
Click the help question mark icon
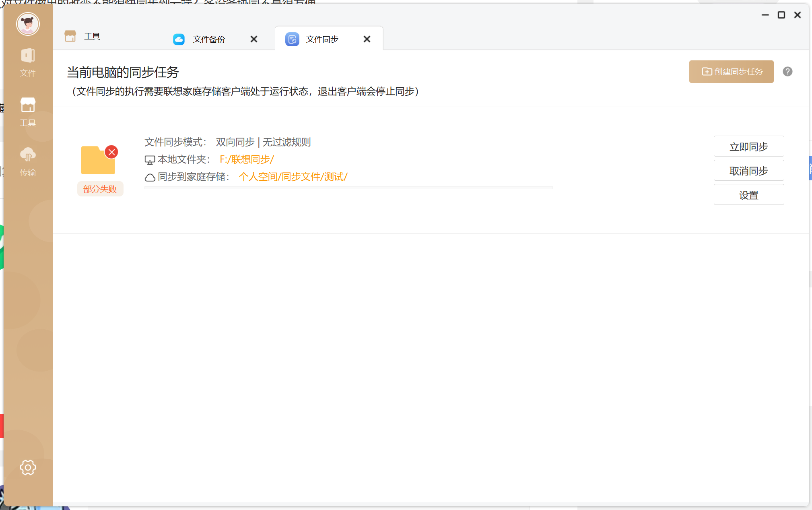coord(787,72)
